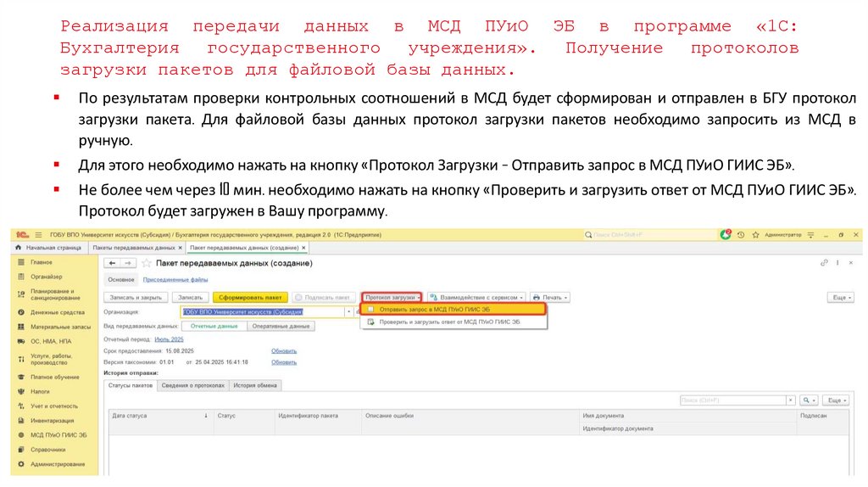Open Взаимодействие с сервисом dropdown

[x=476, y=298]
